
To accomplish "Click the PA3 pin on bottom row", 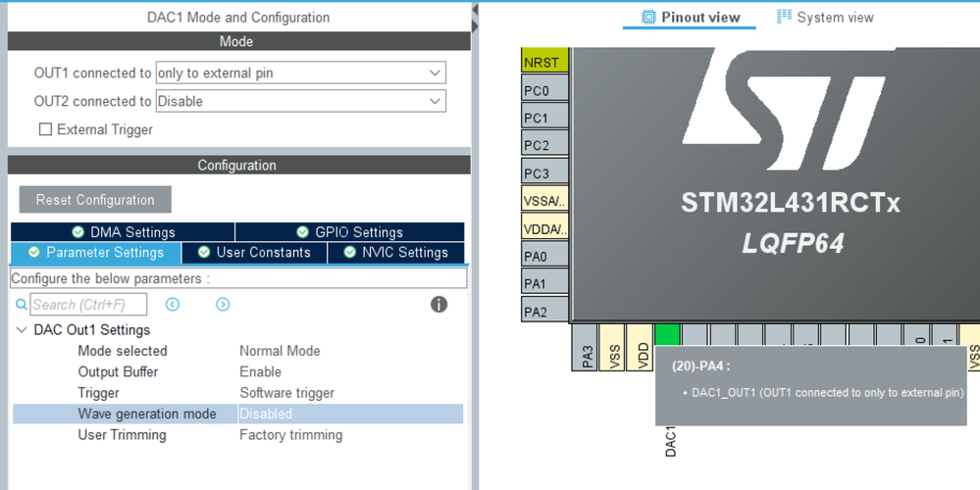I will tap(586, 347).
